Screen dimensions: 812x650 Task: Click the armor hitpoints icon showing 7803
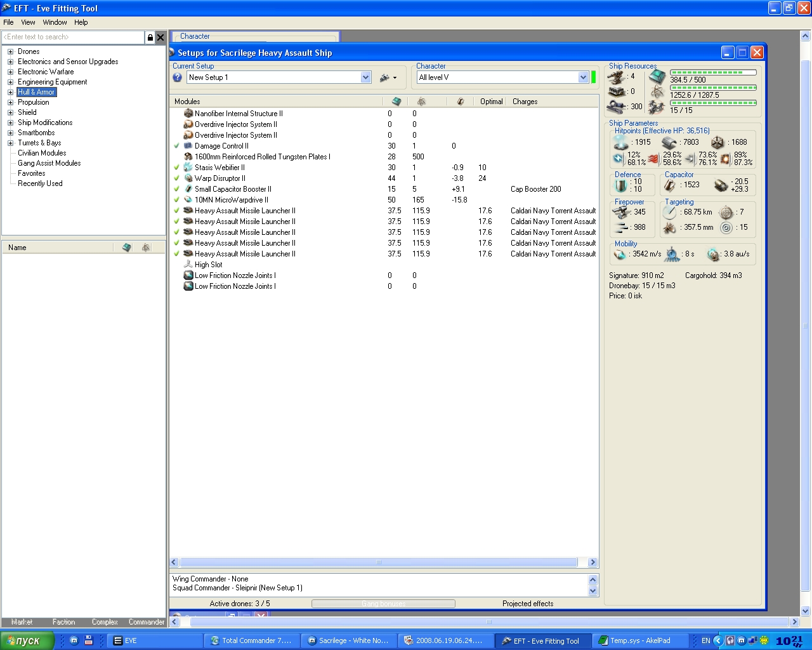[x=669, y=142]
